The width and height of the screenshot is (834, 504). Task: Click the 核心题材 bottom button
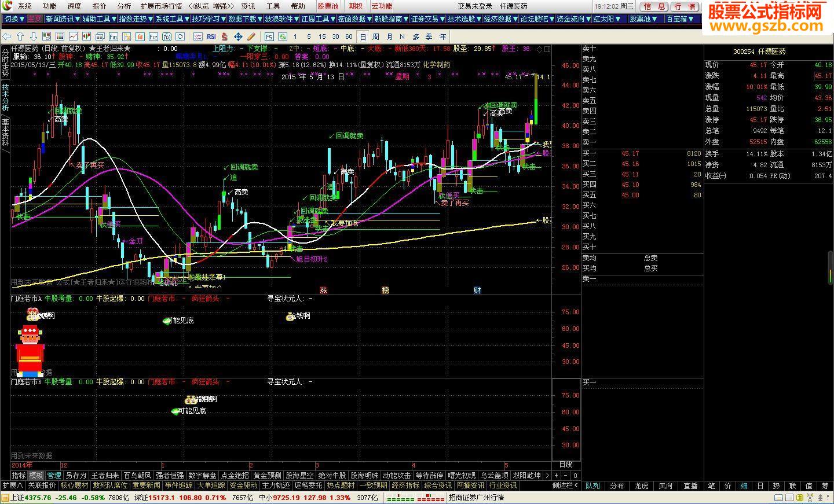point(74,485)
